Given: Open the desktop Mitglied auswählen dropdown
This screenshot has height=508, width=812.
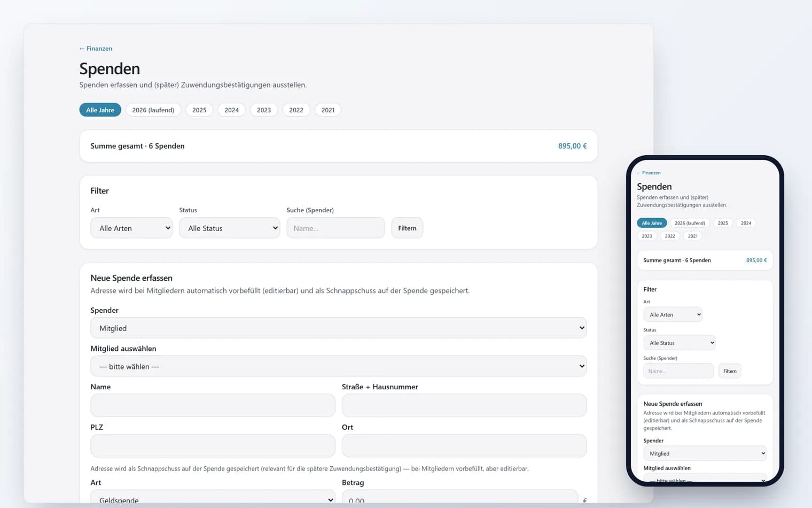Looking at the screenshot, I should [339, 366].
